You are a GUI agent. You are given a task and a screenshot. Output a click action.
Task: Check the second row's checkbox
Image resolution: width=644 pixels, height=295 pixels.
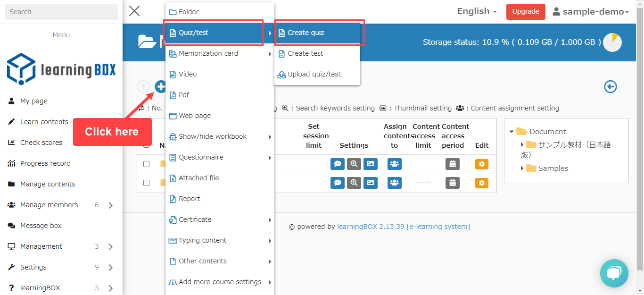click(146, 183)
